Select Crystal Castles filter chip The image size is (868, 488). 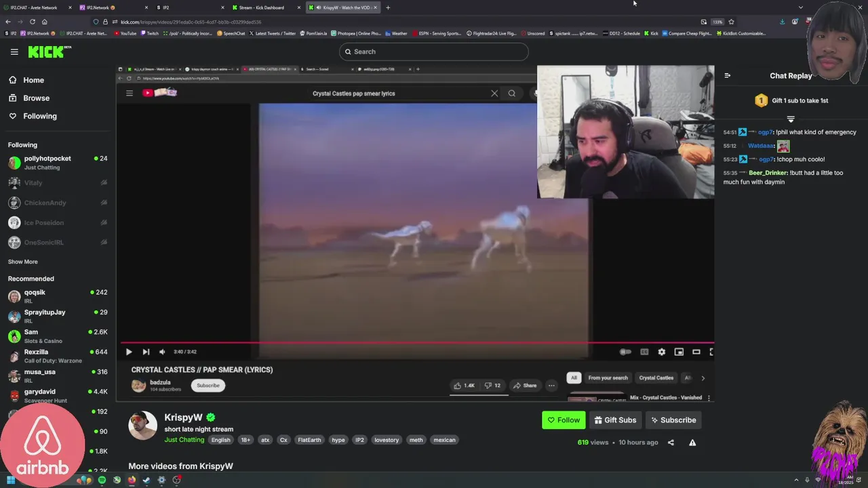656,378
